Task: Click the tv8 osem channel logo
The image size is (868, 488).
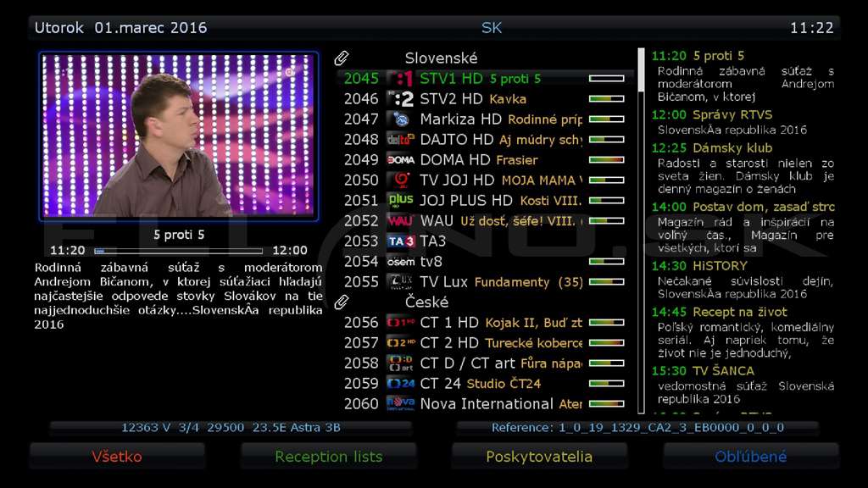Action: [x=401, y=262]
